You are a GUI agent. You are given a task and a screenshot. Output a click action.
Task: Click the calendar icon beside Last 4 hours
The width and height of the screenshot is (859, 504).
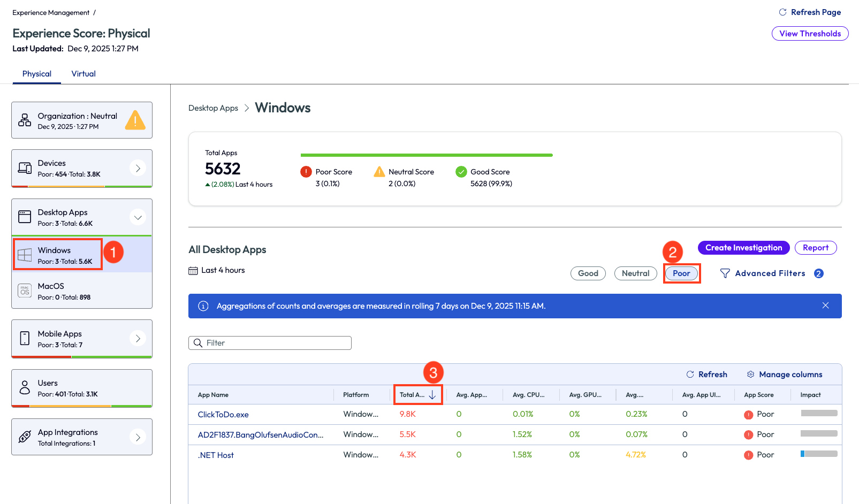pyautogui.click(x=193, y=271)
